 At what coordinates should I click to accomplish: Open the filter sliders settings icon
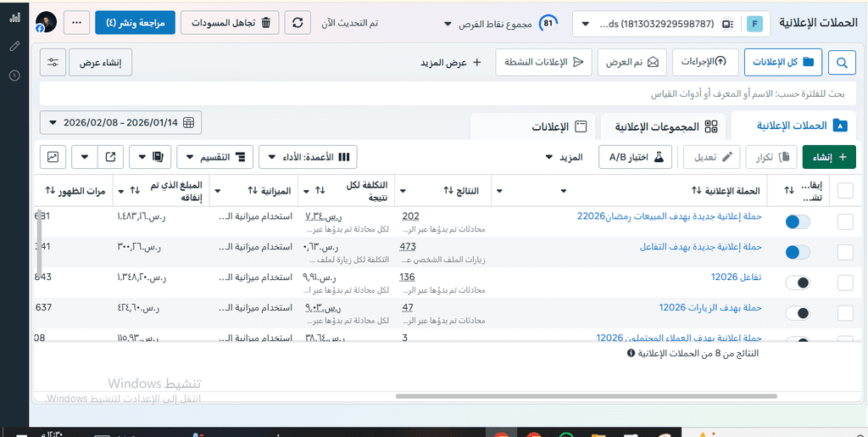click(x=53, y=62)
